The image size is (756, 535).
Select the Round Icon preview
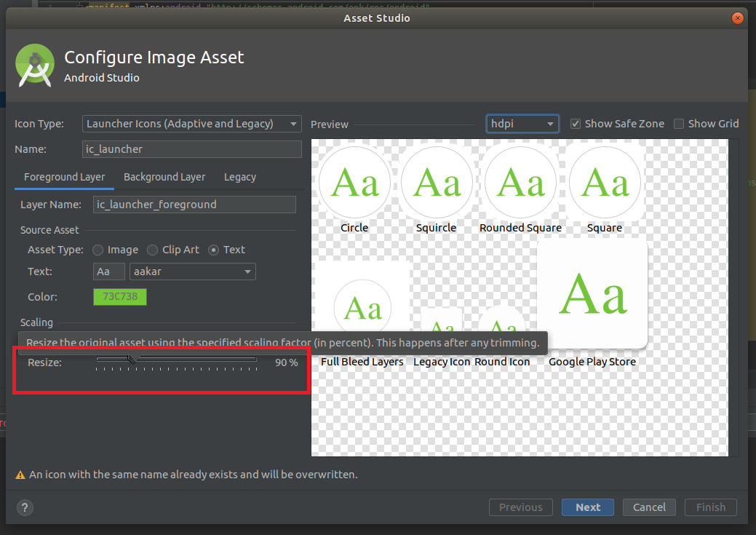click(502, 320)
